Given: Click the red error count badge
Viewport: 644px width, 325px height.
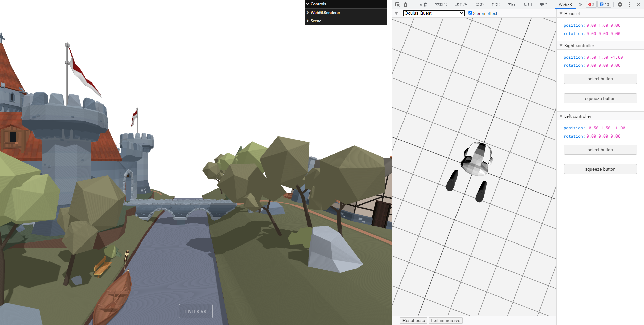Looking at the screenshot, I should (591, 4).
